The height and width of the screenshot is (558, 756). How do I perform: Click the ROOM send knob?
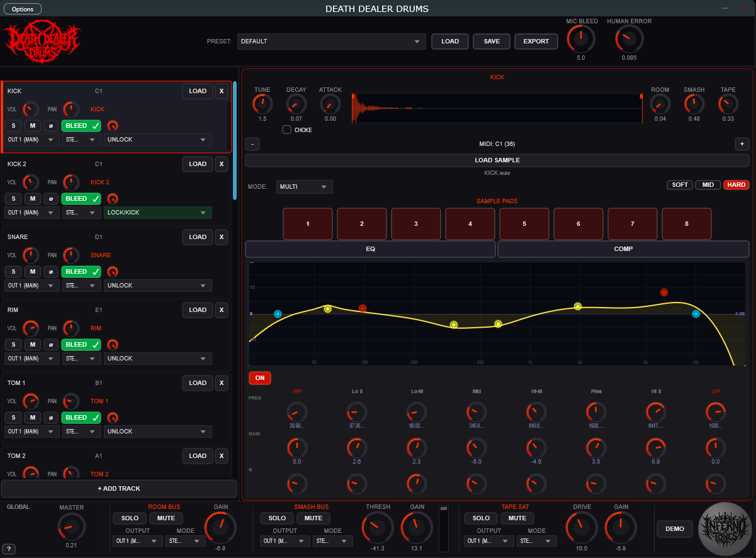coord(660,104)
